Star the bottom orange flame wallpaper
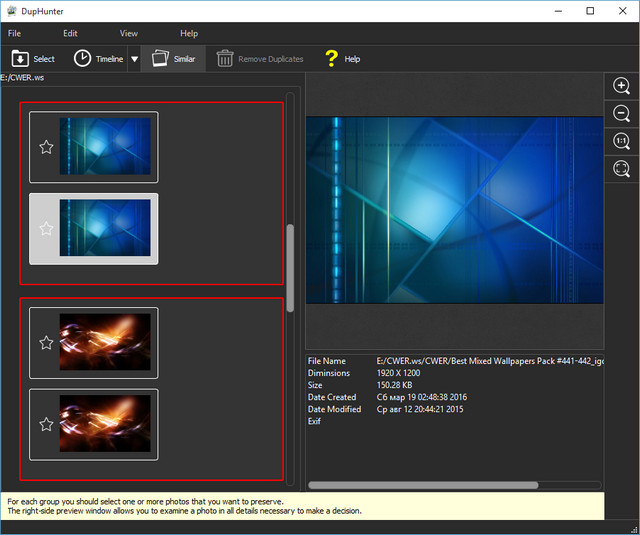The height and width of the screenshot is (535, 640). tap(46, 424)
